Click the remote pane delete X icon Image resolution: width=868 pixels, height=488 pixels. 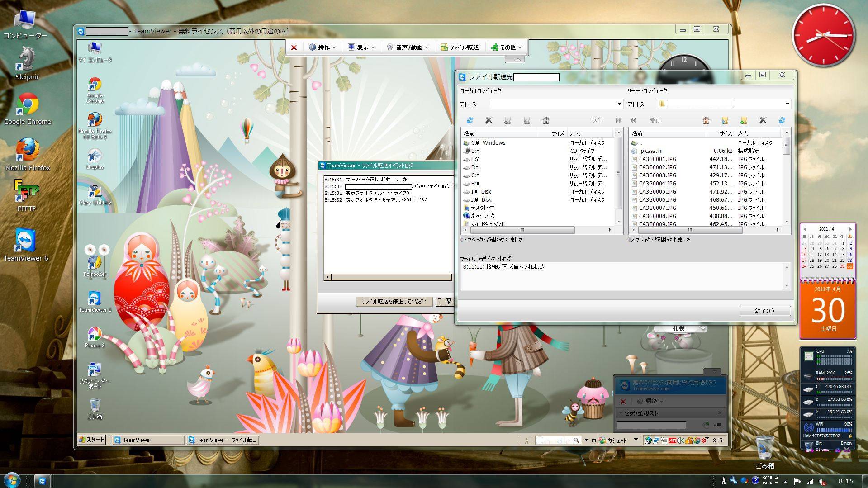point(763,120)
